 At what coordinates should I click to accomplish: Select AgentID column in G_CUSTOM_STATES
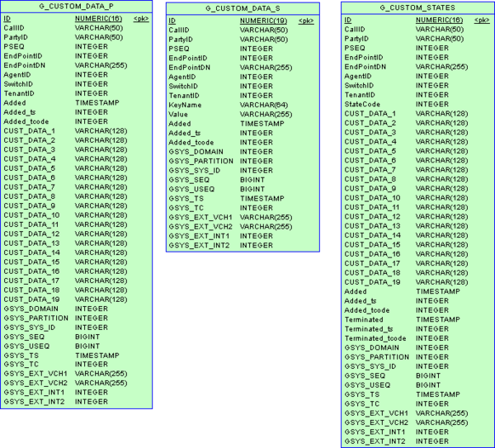[358, 76]
